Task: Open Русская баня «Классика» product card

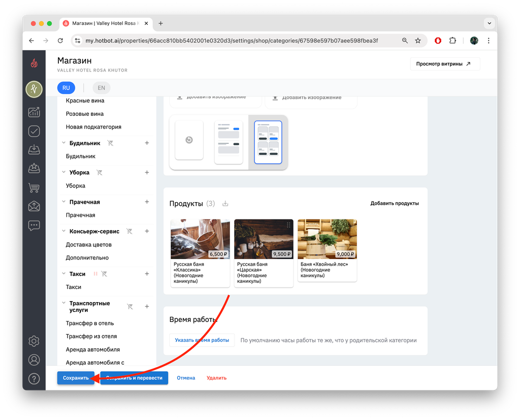Action: [x=200, y=253]
